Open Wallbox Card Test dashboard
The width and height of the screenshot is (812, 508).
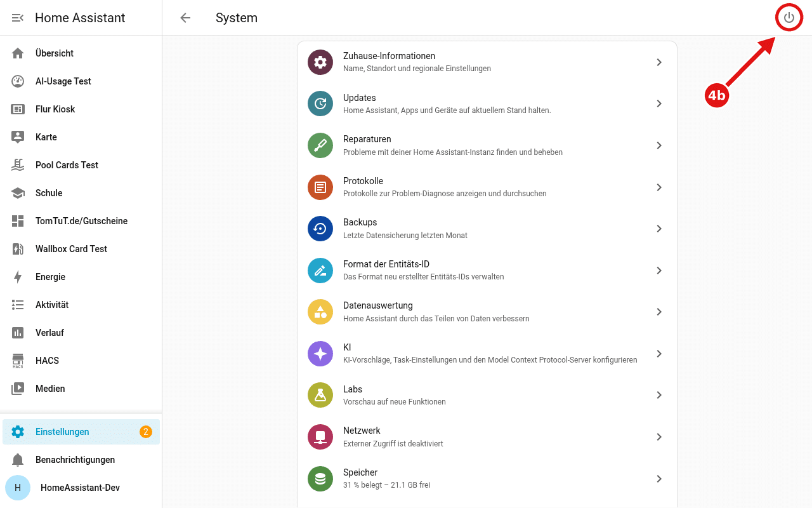pos(81,249)
